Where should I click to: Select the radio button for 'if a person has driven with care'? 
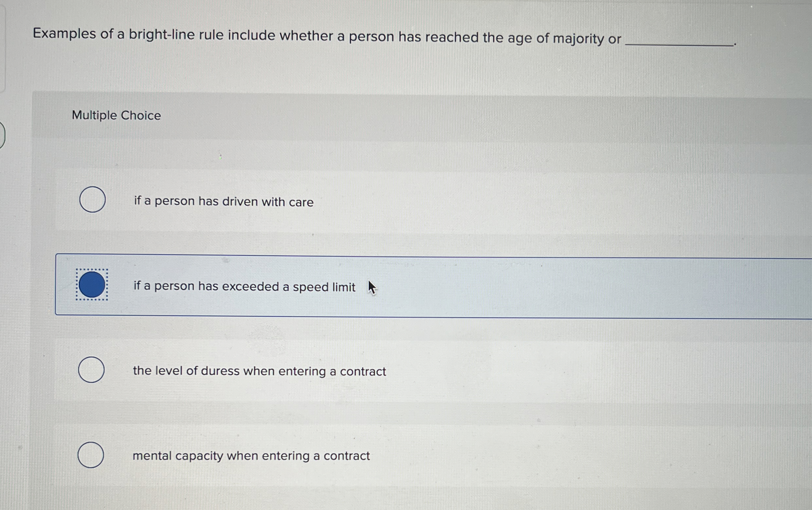point(92,200)
